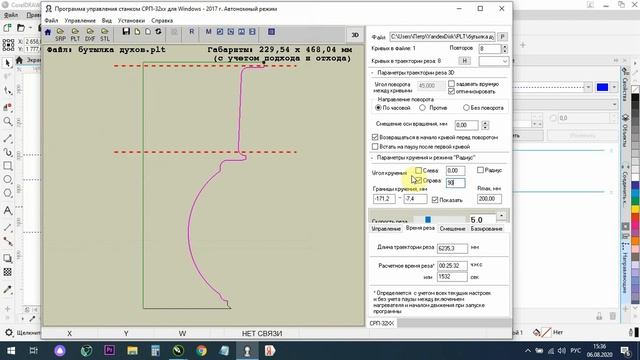Click the refresh arrows toolbar icon
The image size is (640, 360).
pos(158,31)
